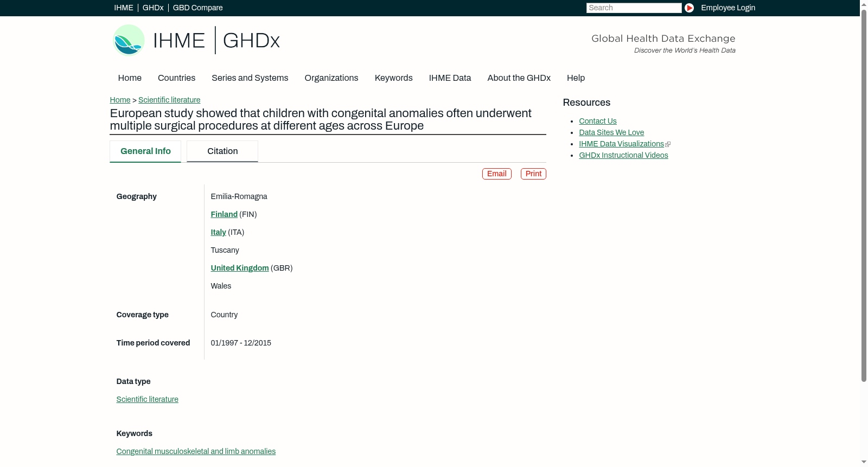Open Series and Systems menu
Screen dimensions: 868x467
pos(250,78)
